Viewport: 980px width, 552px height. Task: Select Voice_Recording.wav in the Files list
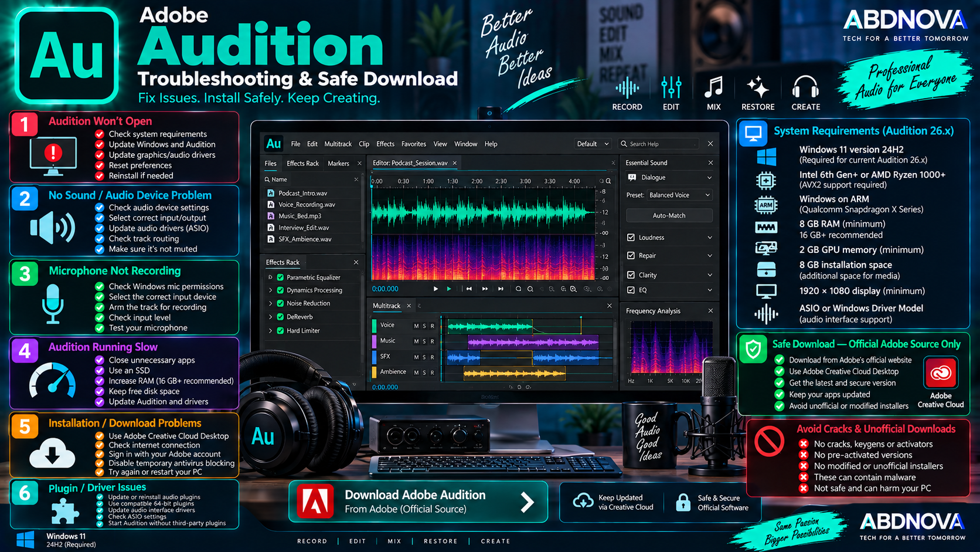pos(307,205)
